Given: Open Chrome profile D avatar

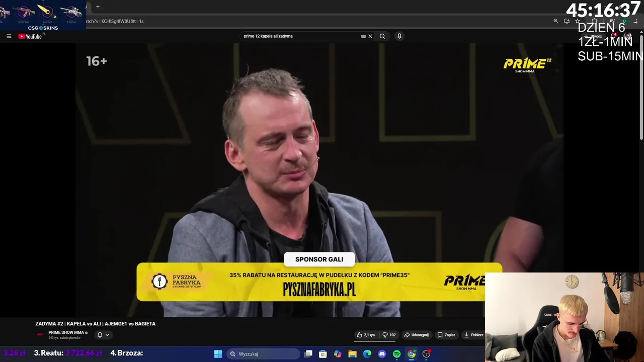Looking at the screenshot, I should [624, 21].
